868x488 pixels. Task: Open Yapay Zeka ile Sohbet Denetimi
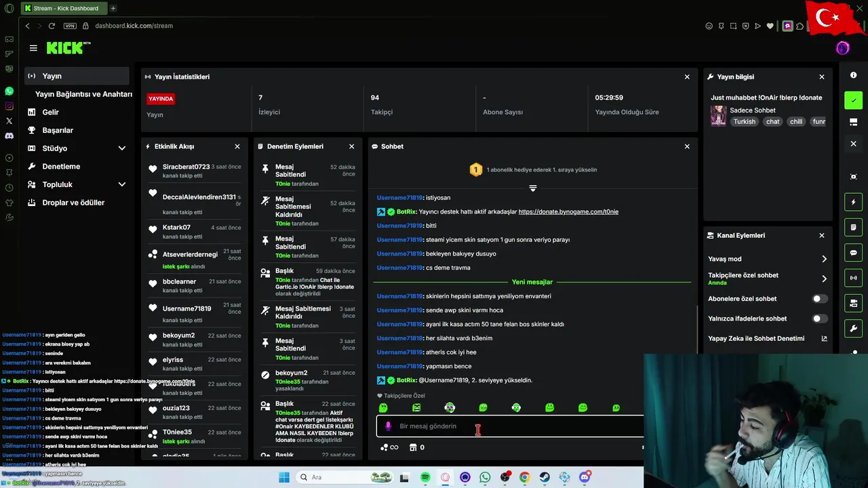coord(768,338)
